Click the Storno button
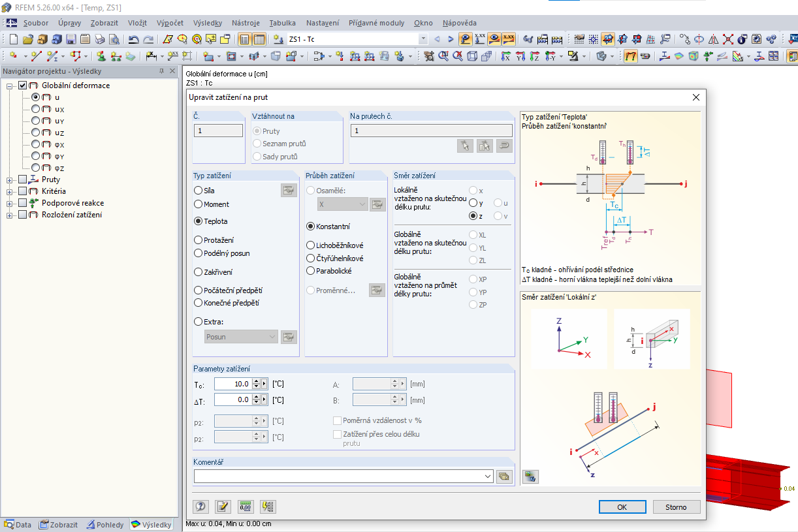 pos(676,507)
